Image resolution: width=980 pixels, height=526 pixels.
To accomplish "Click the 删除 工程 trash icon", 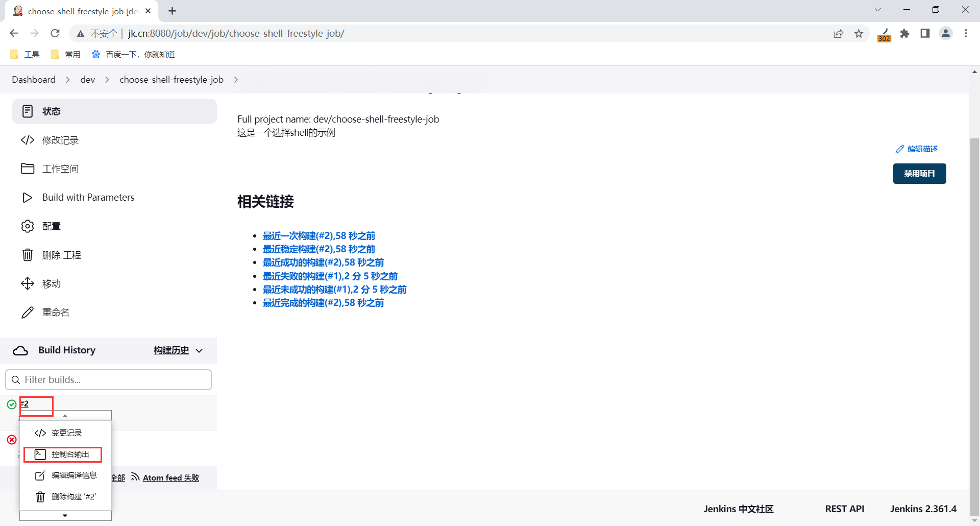I will click(28, 255).
